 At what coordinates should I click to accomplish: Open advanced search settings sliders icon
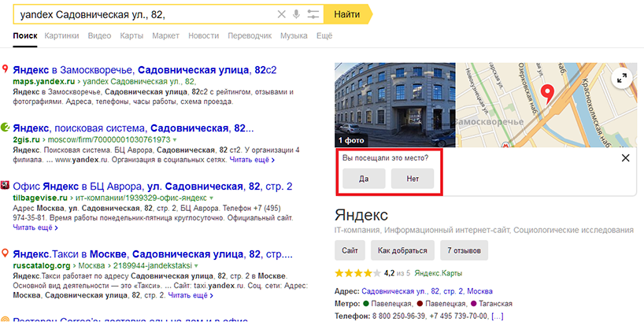click(x=313, y=15)
